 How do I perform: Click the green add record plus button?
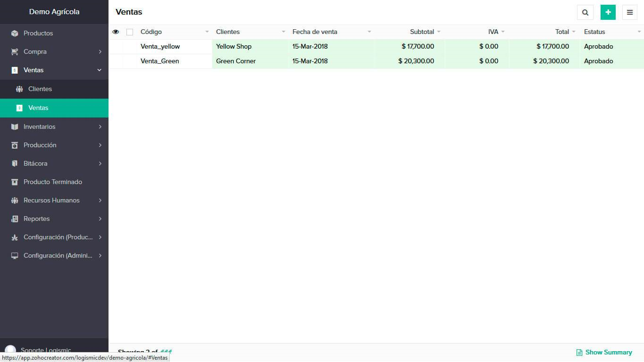click(x=608, y=12)
